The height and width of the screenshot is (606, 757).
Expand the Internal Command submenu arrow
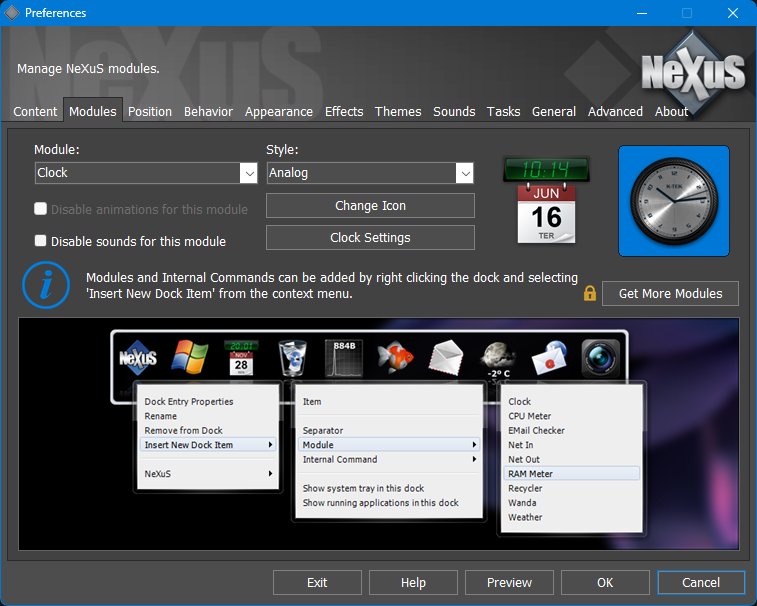point(475,459)
